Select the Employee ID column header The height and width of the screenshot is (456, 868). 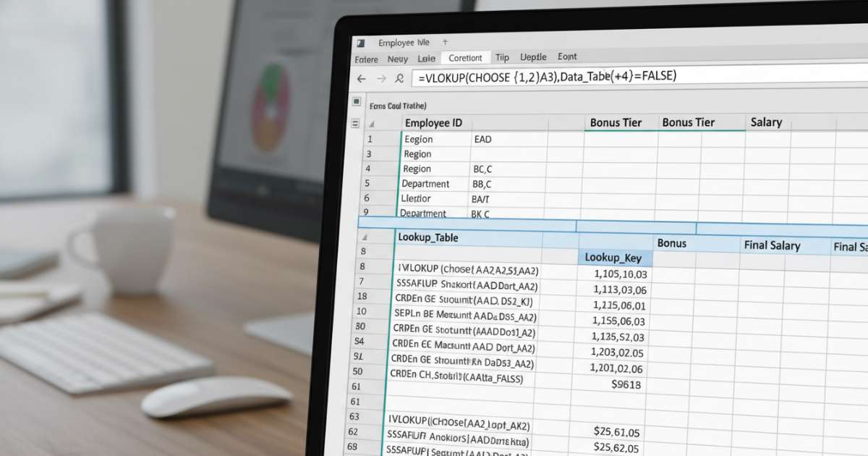click(434, 122)
